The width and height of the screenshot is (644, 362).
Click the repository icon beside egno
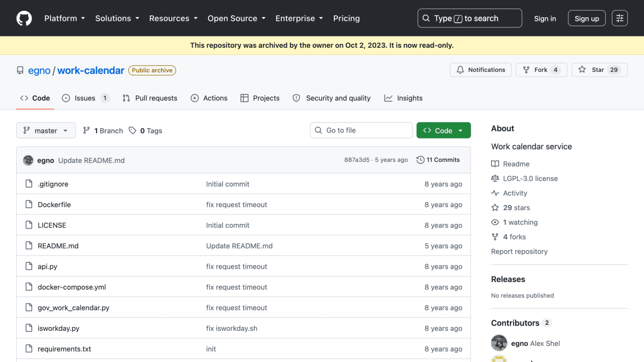pyautogui.click(x=20, y=71)
